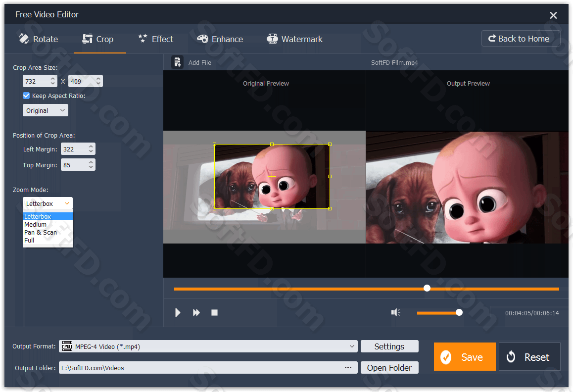Click the video timeline playhead knob
The height and width of the screenshot is (392, 573).
(427, 288)
